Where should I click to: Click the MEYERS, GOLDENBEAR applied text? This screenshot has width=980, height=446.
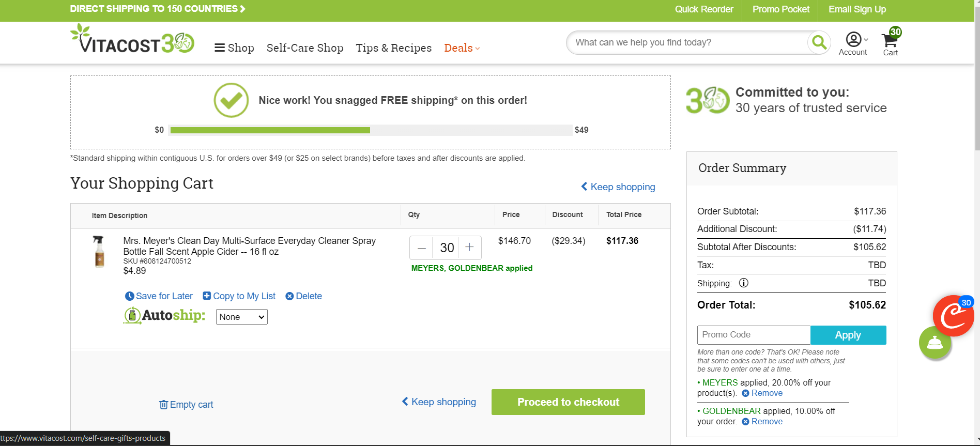pos(472,268)
